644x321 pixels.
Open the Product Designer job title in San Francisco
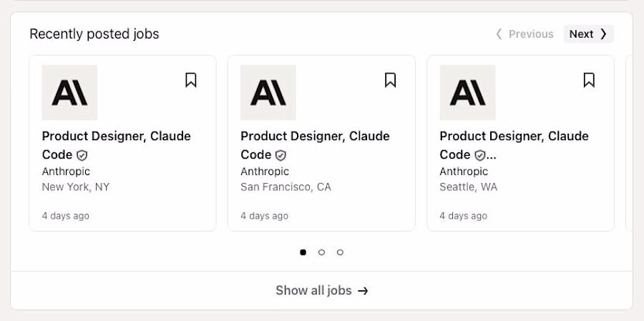(x=315, y=137)
